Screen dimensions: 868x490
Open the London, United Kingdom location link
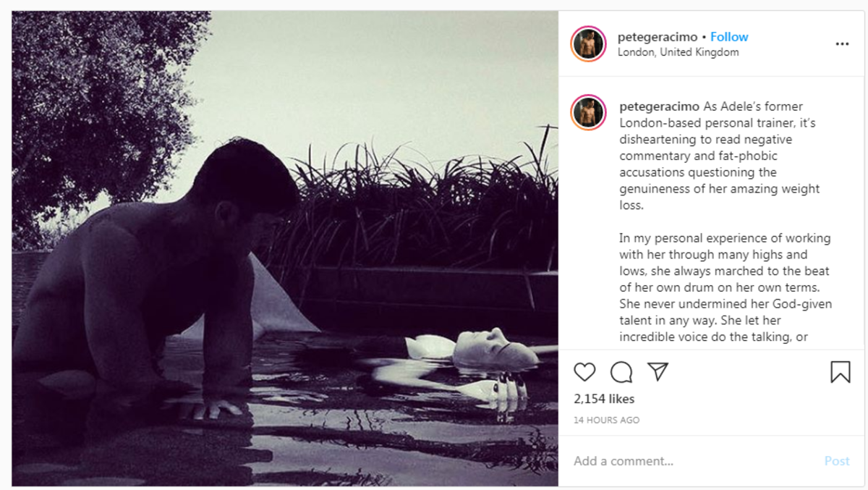tap(678, 52)
